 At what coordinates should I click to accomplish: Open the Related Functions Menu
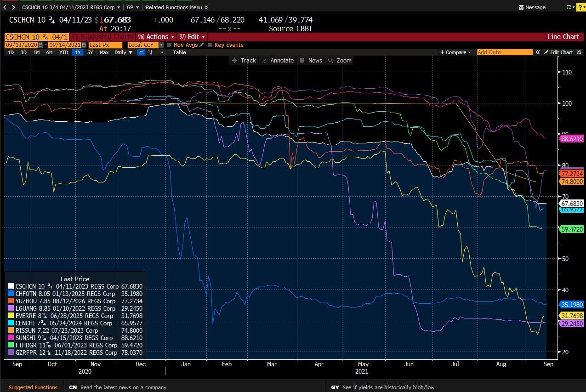pos(176,7)
